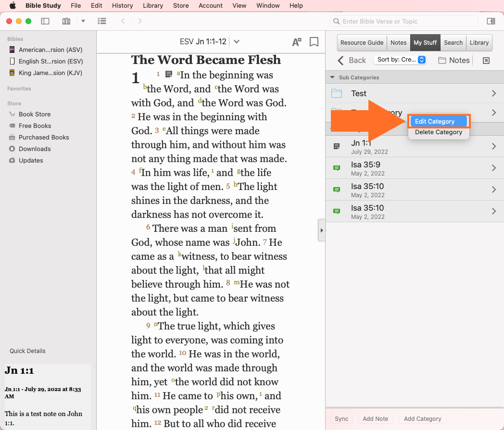Image resolution: width=504 pixels, height=430 pixels.
Task: Bookmark the current passage
Action: coord(314,42)
